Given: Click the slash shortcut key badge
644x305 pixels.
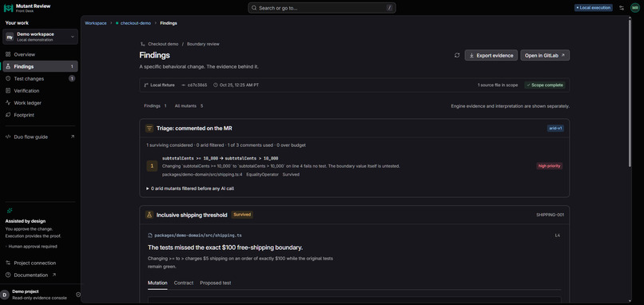Looking at the screenshot, I should [x=389, y=8].
